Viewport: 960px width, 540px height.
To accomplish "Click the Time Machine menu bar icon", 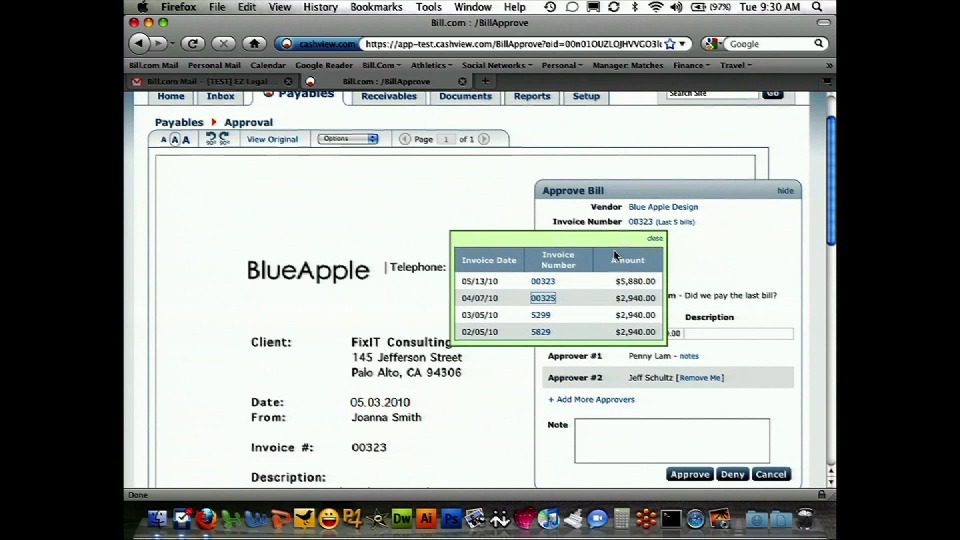I will [550, 7].
